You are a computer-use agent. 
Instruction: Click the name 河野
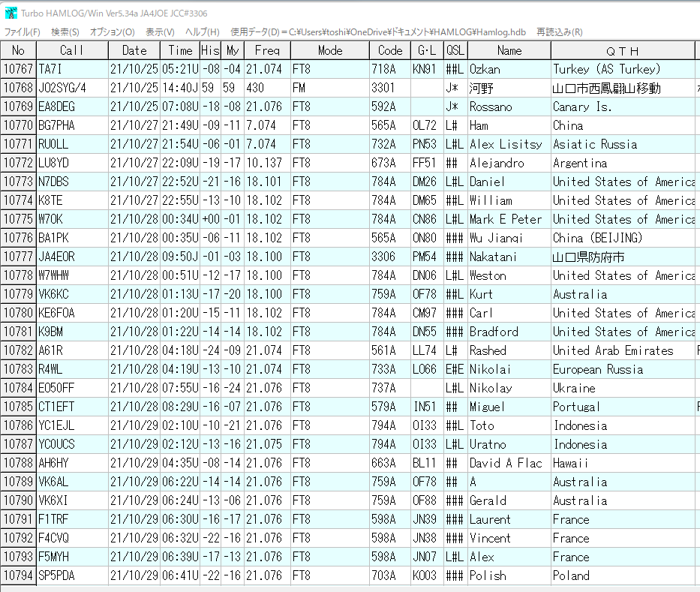(481, 88)
